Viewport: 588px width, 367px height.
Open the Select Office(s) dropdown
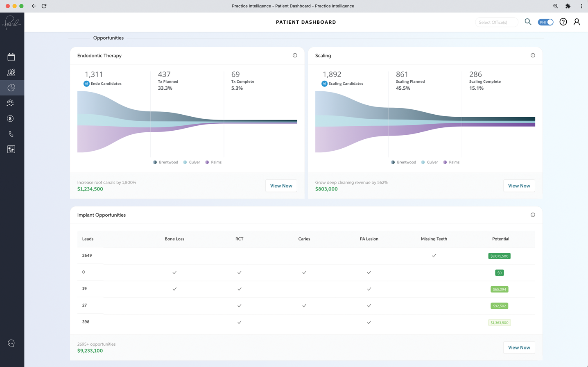[496, 22]
